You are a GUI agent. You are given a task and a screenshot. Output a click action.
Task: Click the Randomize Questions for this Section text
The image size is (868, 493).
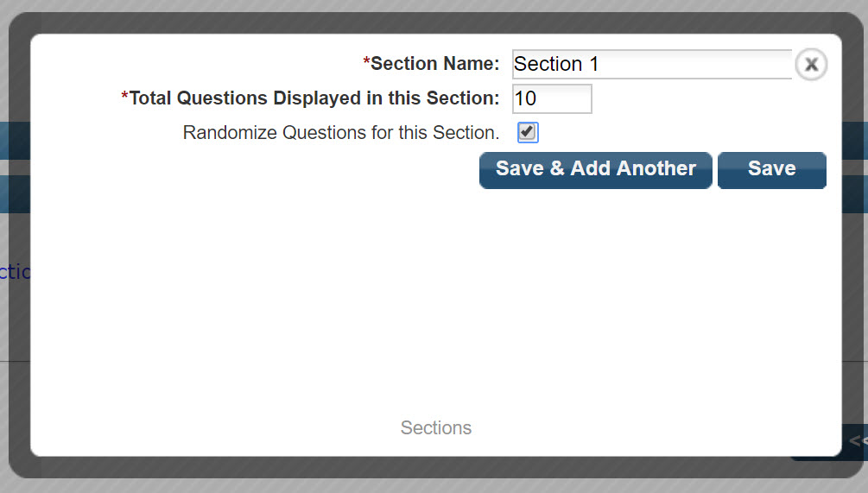coord(341,133)
